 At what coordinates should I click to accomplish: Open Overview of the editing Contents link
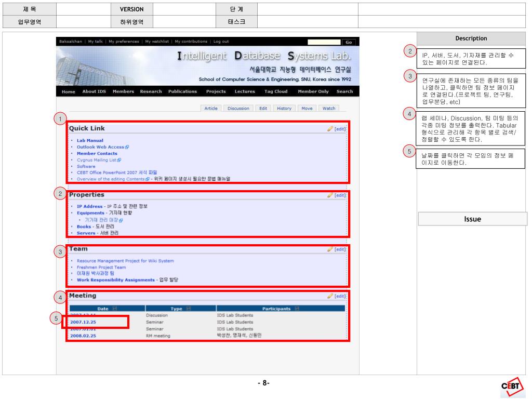111,179
